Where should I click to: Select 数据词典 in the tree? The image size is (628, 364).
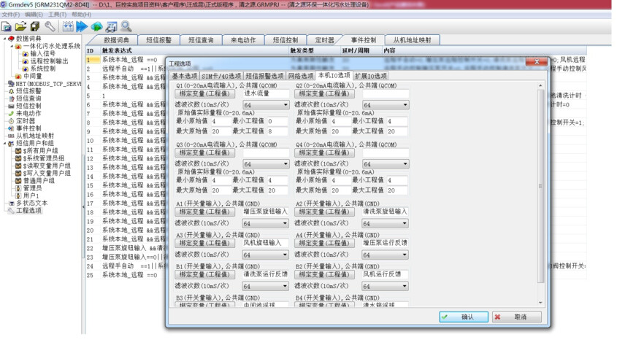pos(28,39)
